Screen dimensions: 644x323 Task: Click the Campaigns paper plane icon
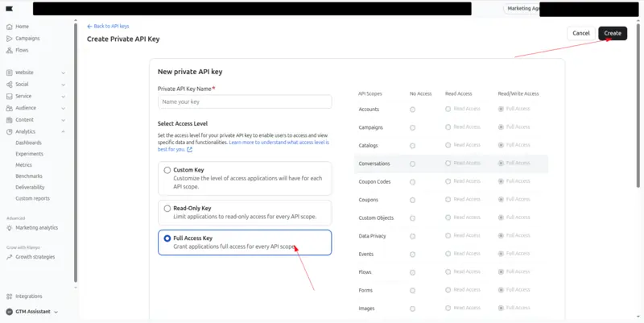(x=10, y=39)
